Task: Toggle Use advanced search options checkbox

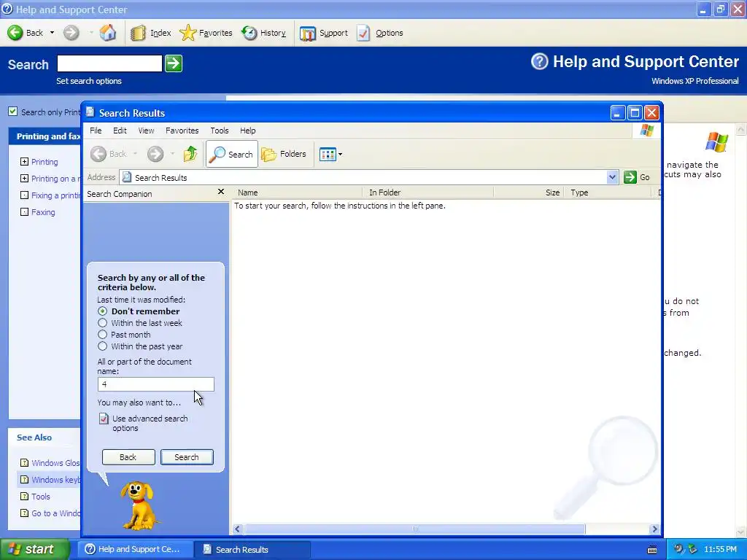Action: click(104, 419)
